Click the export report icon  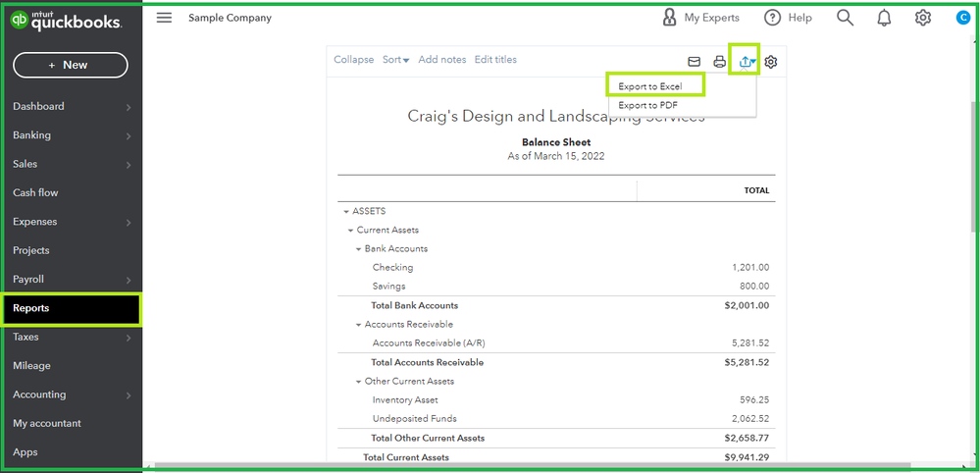click(747, 62)
